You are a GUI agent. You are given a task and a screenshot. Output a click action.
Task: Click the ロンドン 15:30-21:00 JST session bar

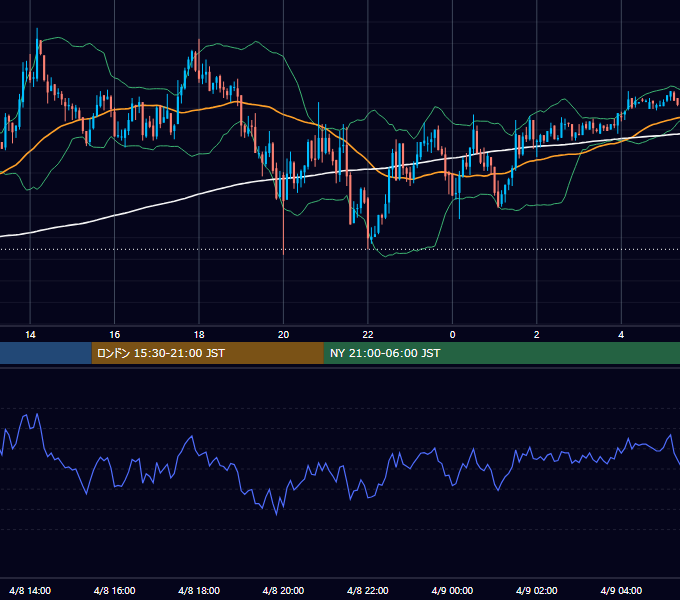(207, 353)
